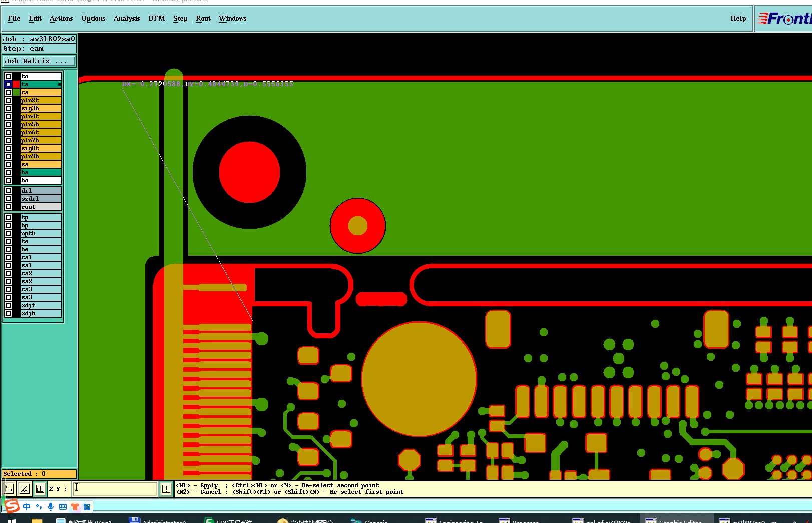Click the small marker icon on ts row
The height and width of the screenshot is (523, 812).
coord(59,84)
